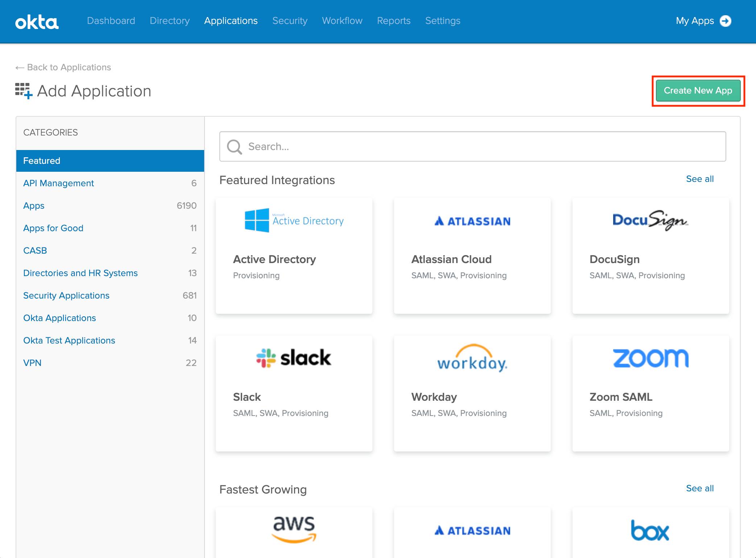Go Back to Applications
Image resolution: width=756 pixels, height=558 pixels.
tap(63, 67)
